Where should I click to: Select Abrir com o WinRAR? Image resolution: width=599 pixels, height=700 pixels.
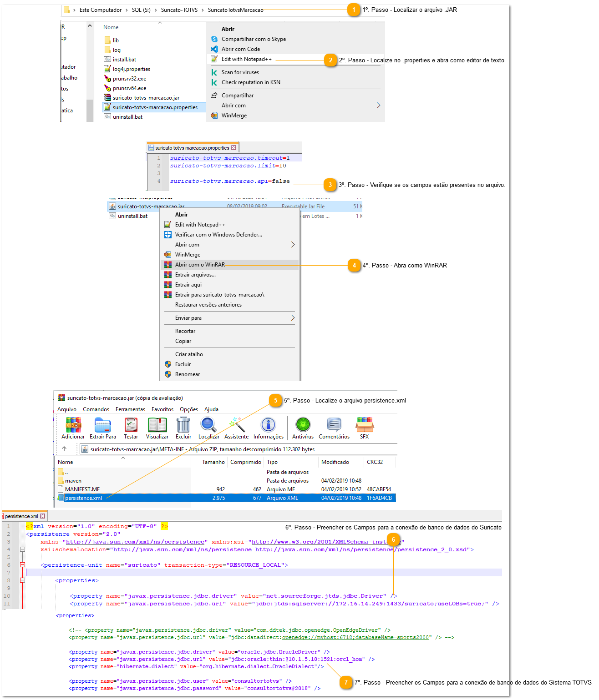point(230,265)
